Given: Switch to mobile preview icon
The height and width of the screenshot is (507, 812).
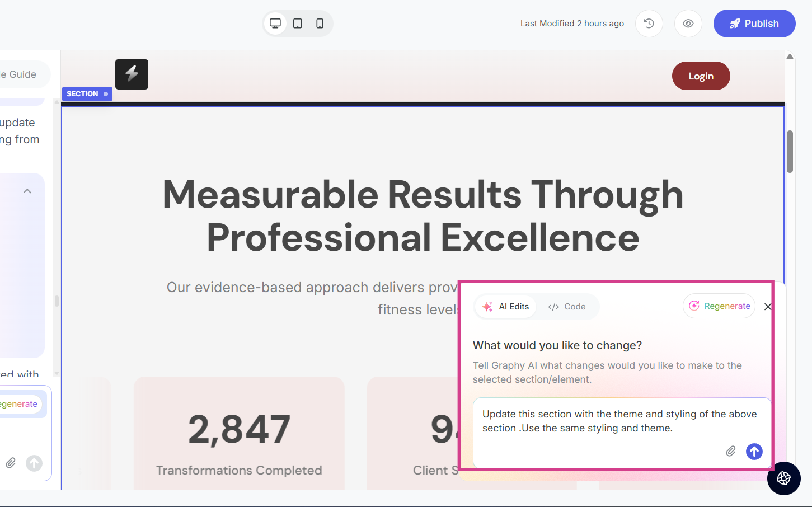Looking at the screenshot, I should pyautogui.click(x=320, y=24).
